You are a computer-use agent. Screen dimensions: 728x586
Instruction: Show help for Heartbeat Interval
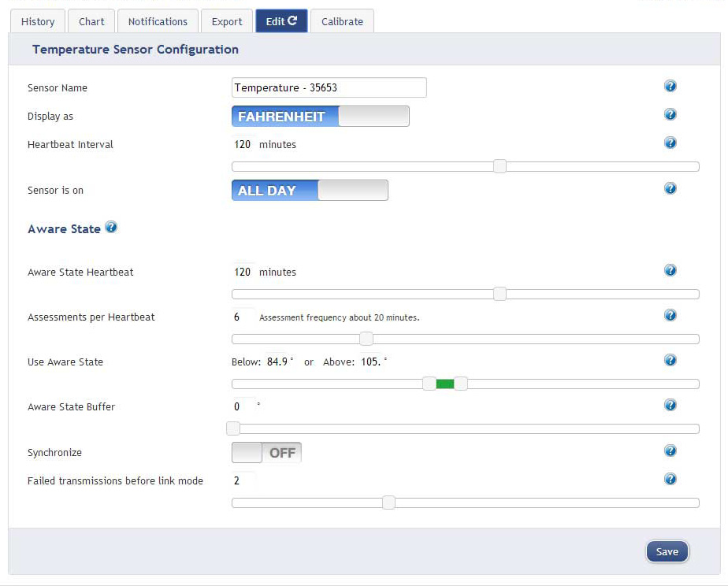click(x=670, y=143)
